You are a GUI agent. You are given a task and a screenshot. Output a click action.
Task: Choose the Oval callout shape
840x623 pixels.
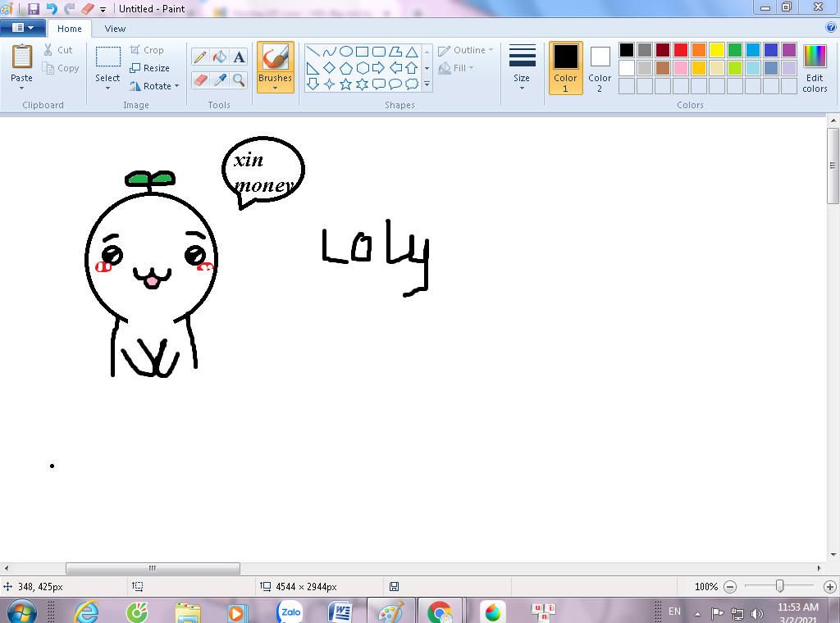395,84
